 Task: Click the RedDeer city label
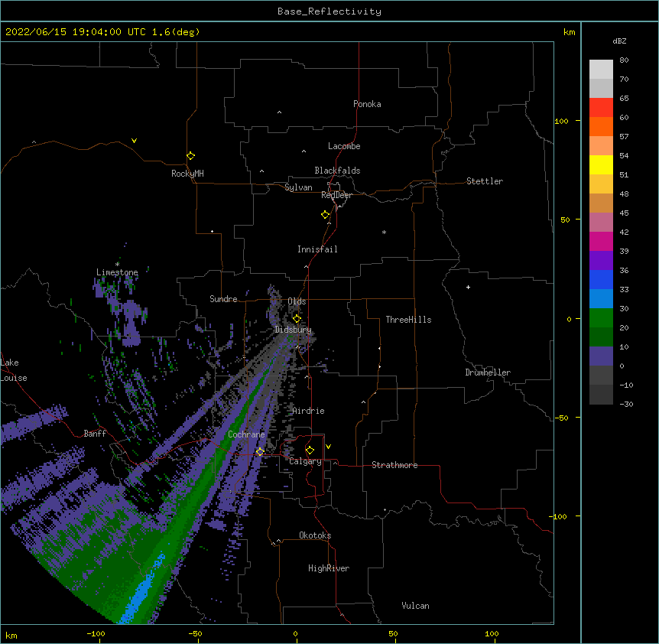pos(336,195)
